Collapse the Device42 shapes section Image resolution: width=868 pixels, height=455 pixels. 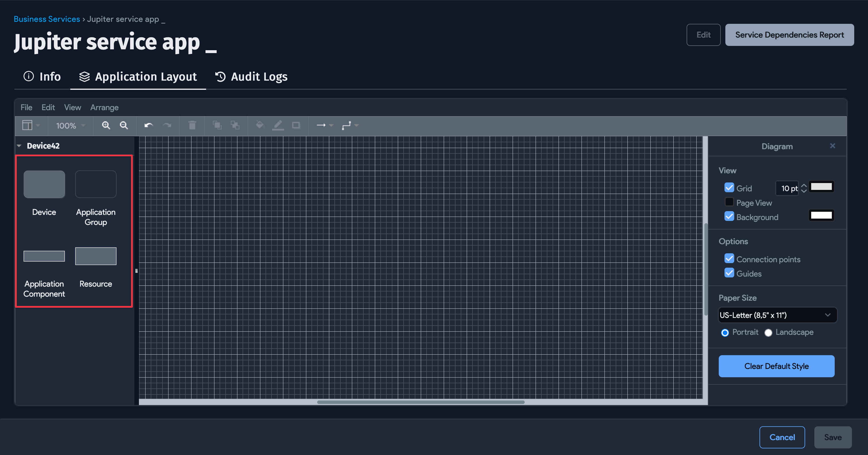[19, 146]
